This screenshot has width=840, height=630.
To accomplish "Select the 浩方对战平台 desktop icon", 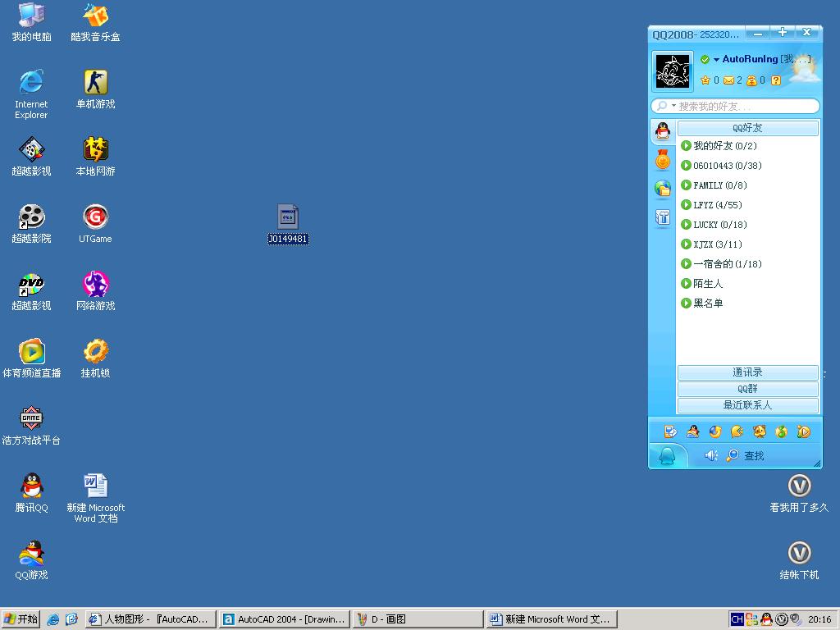I will click(x=31, y=426).
